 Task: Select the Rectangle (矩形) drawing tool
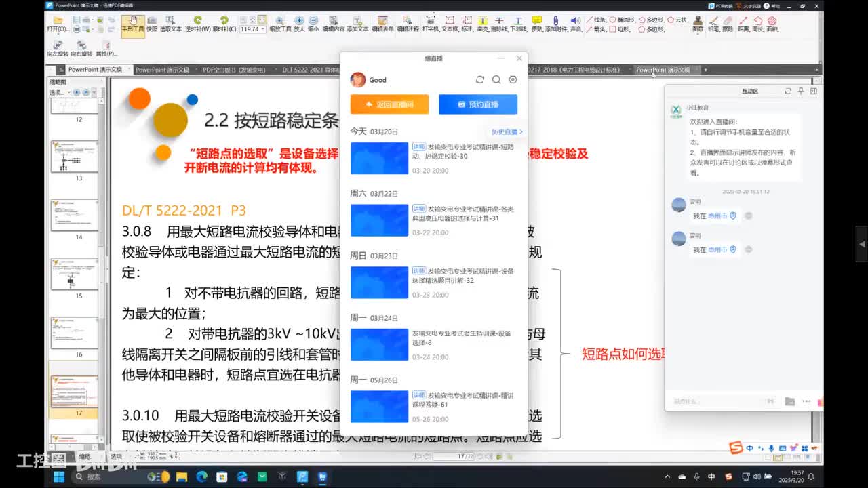click(x=620, y=29)
